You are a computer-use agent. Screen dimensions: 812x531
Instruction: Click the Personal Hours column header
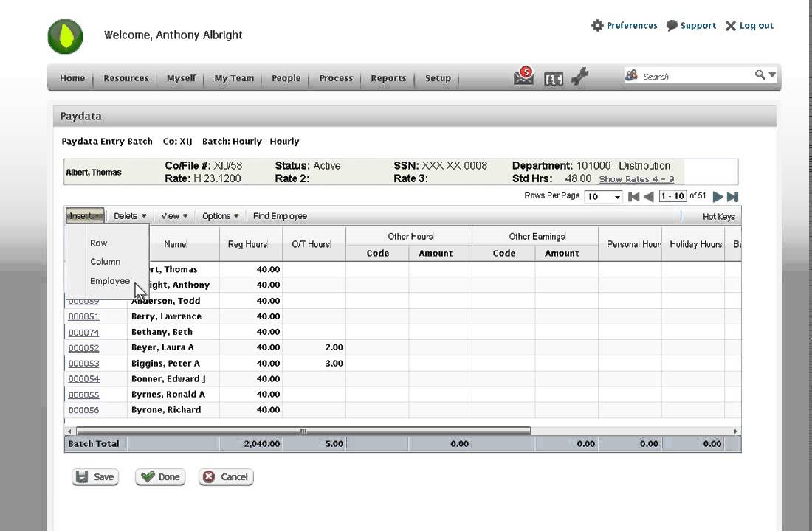tap(630, 244)
